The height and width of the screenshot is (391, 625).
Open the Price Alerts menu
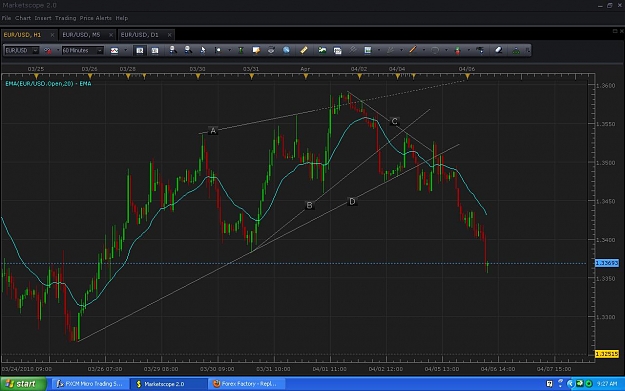[x=96, y=18]
